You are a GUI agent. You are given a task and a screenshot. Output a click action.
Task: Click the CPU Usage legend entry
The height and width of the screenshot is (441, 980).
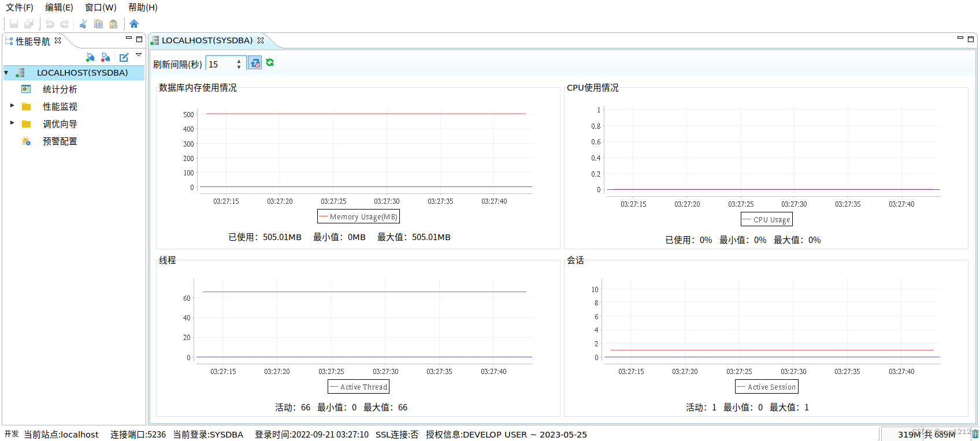point(766,219)
